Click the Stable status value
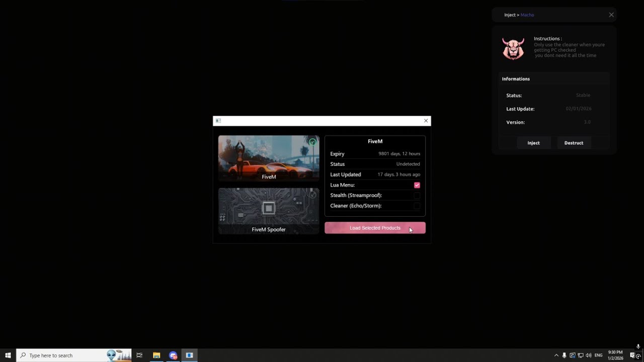The image size is (644, 362). (583, 95)
